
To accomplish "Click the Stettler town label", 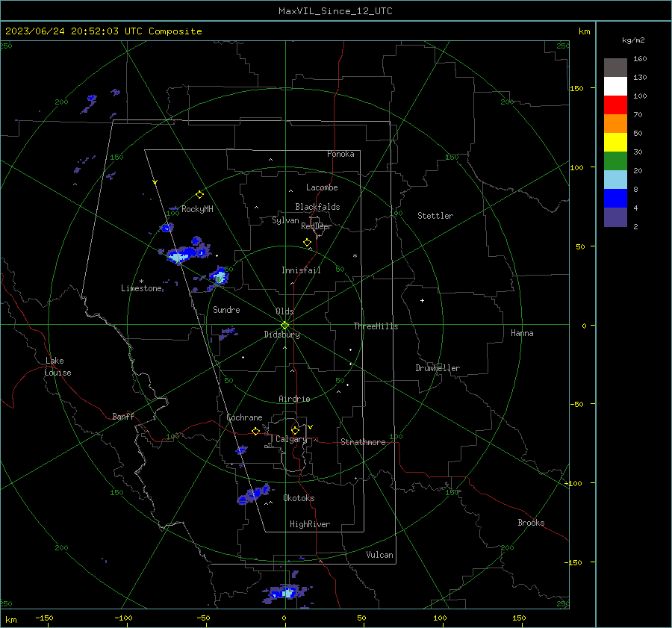I will [435, 216].
